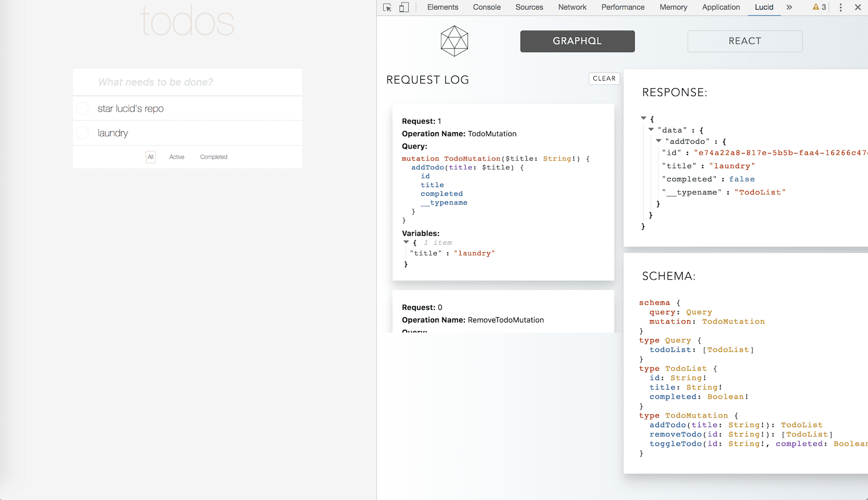Collapse the Variables object triangle

coord(406,242)
